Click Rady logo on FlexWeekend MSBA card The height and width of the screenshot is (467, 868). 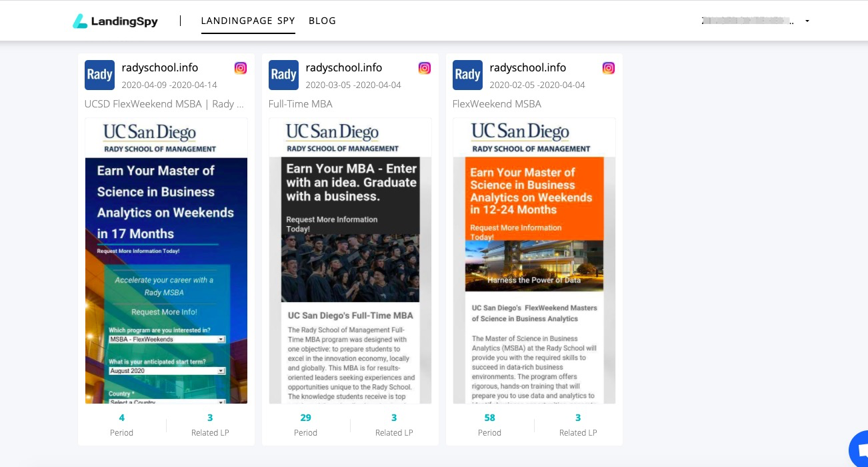click(x=467, y=75)
